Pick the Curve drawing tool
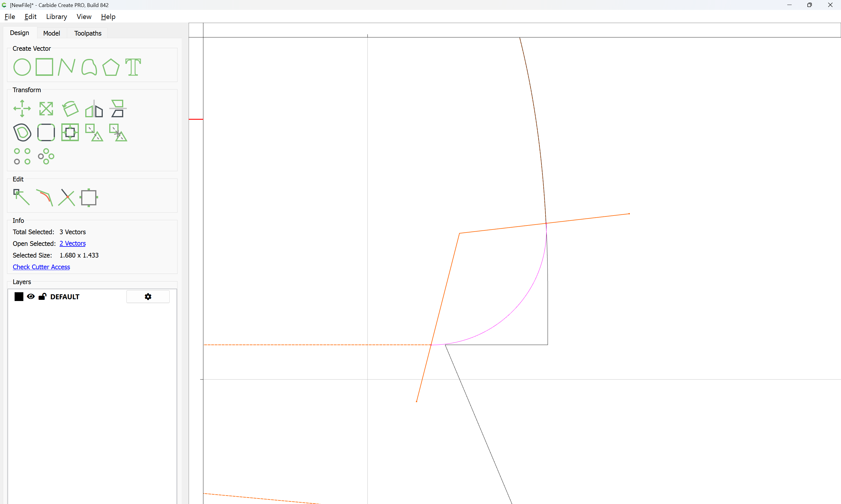 [x=89, y=67]
